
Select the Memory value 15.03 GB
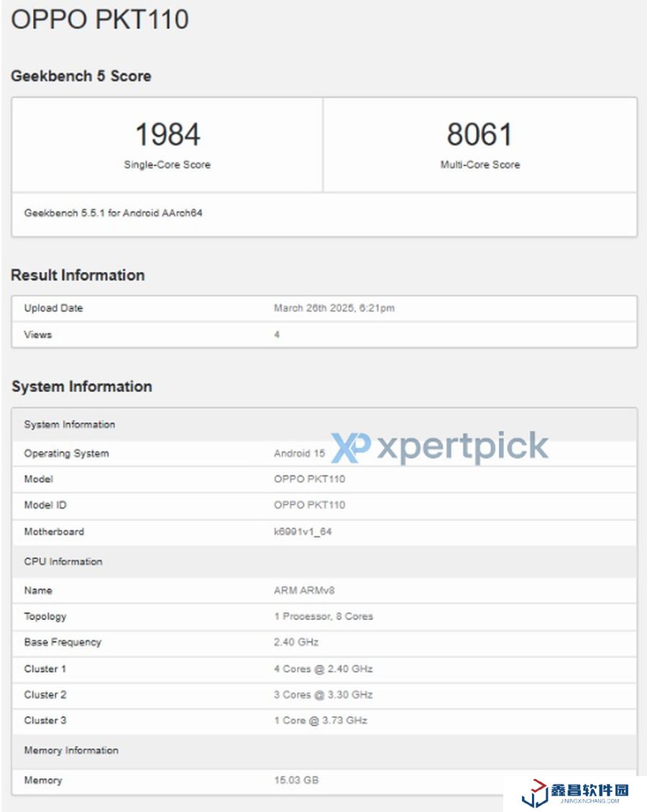(296, 780)
